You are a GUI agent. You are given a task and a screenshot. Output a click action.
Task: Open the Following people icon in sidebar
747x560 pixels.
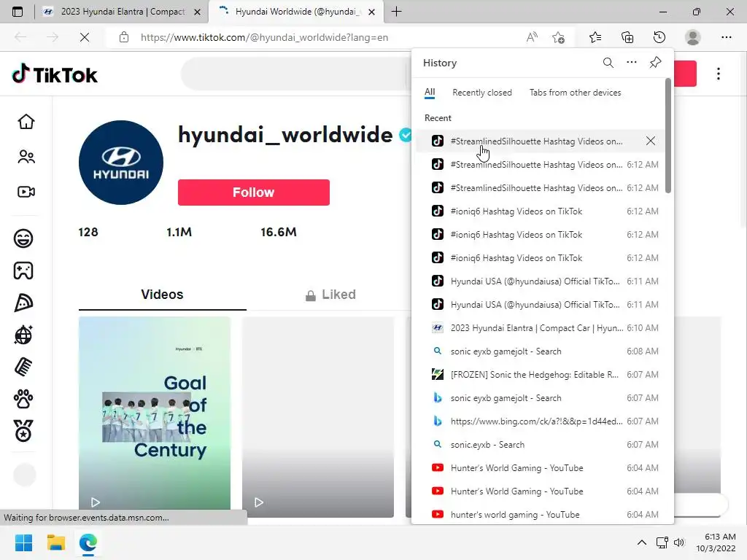click(x=26, y=157)
